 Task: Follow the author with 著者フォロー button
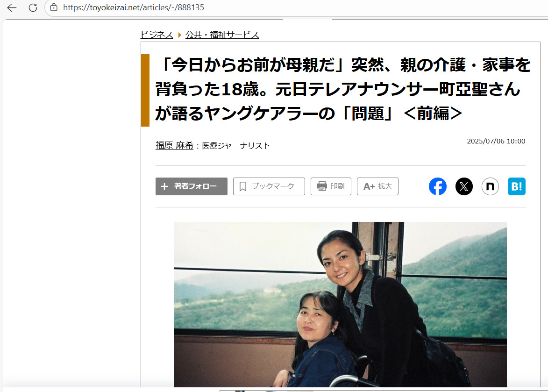[x=192, y=186]
